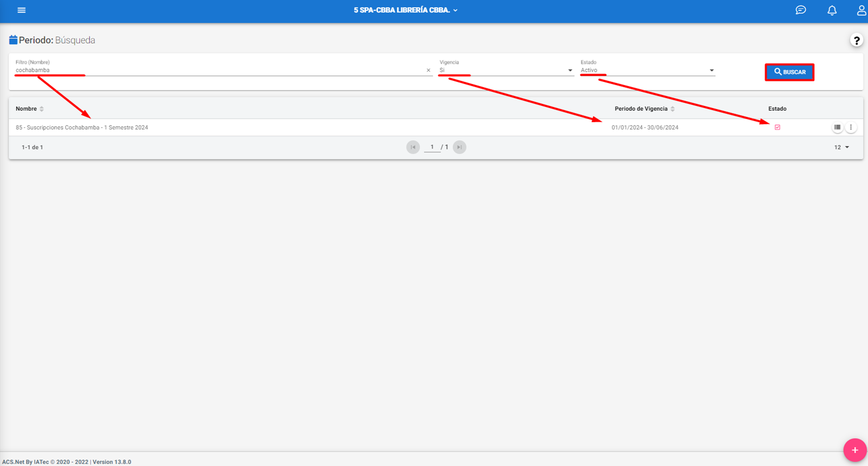Click the 1-1 de 1 results count
Viewport: 868px width, 466px height.
[32, 148]
